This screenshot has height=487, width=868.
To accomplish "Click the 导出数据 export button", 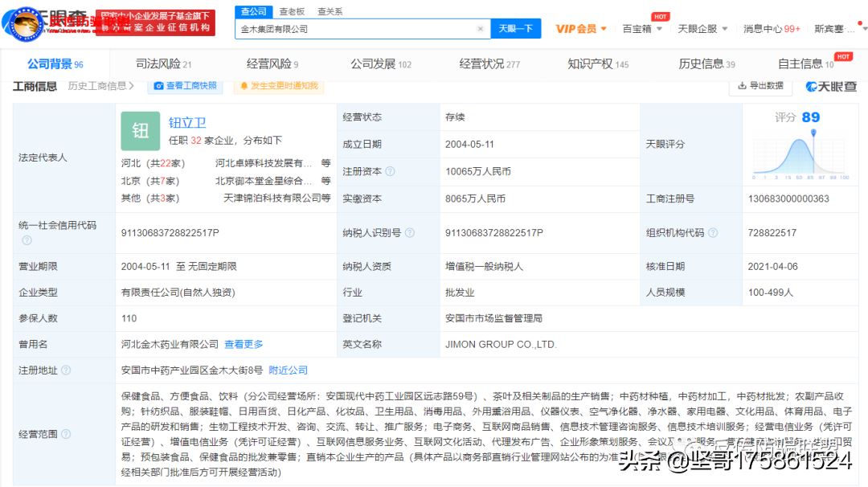I will click(x=759, y=86).
